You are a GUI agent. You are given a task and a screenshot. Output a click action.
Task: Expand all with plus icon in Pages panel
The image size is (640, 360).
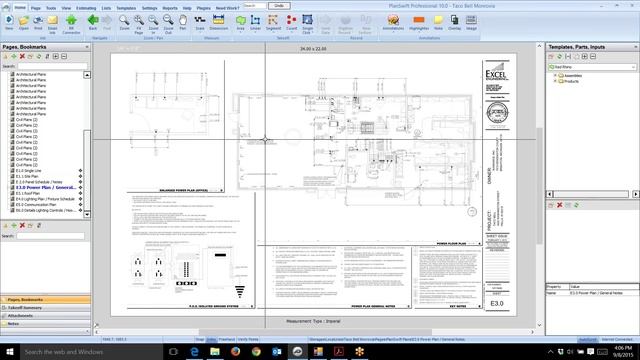pyautogui.click(x=56, y=56)
